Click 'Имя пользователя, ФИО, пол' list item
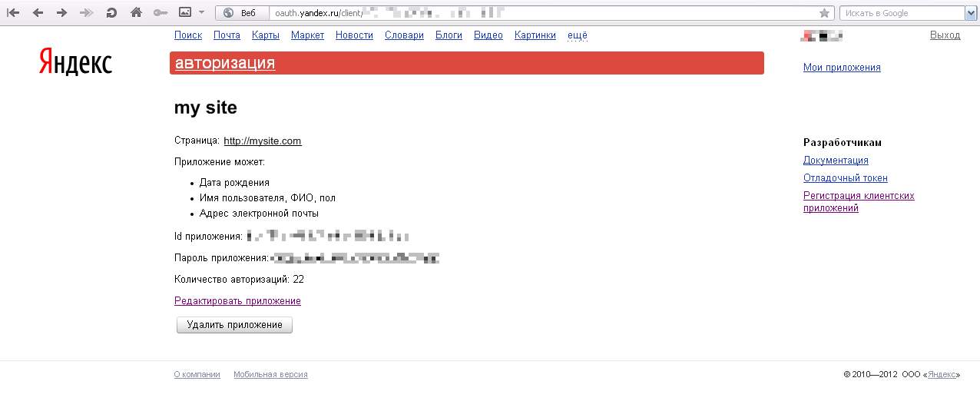 pyautogui.click(x=267, y=198)
